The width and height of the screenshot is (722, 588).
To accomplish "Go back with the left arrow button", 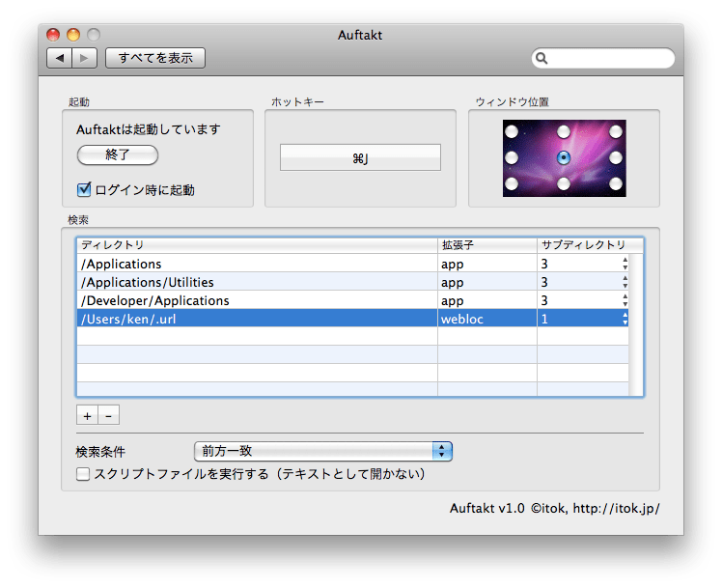I will pyautogui.click(x=60, y=58).
